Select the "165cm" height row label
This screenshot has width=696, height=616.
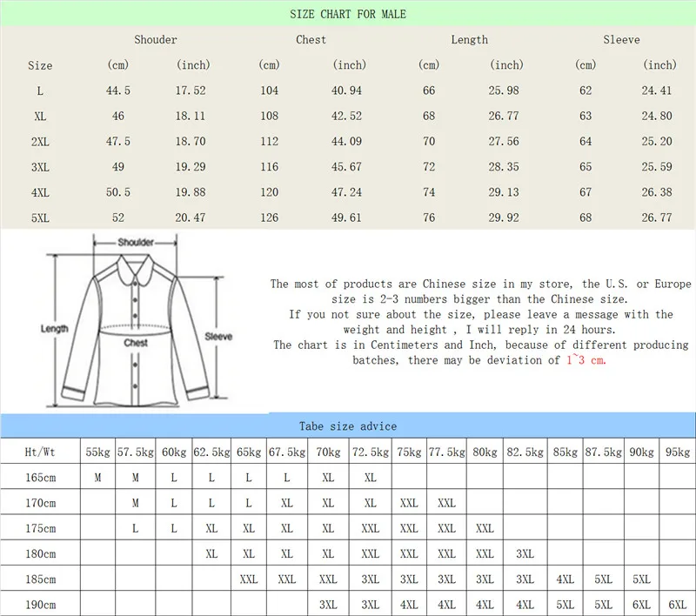(x=40, y=478)
